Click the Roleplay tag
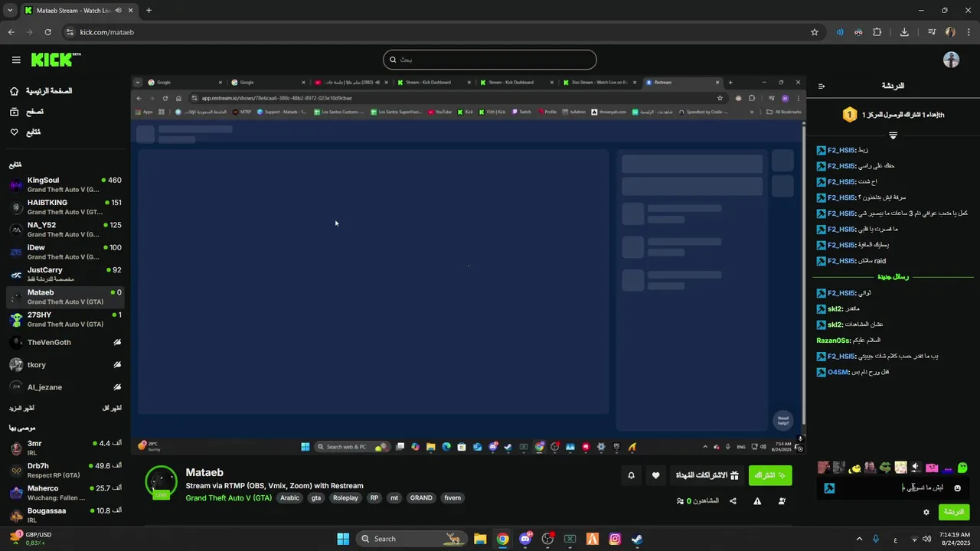The image size is (980, 551). click(x=345, y=498)
